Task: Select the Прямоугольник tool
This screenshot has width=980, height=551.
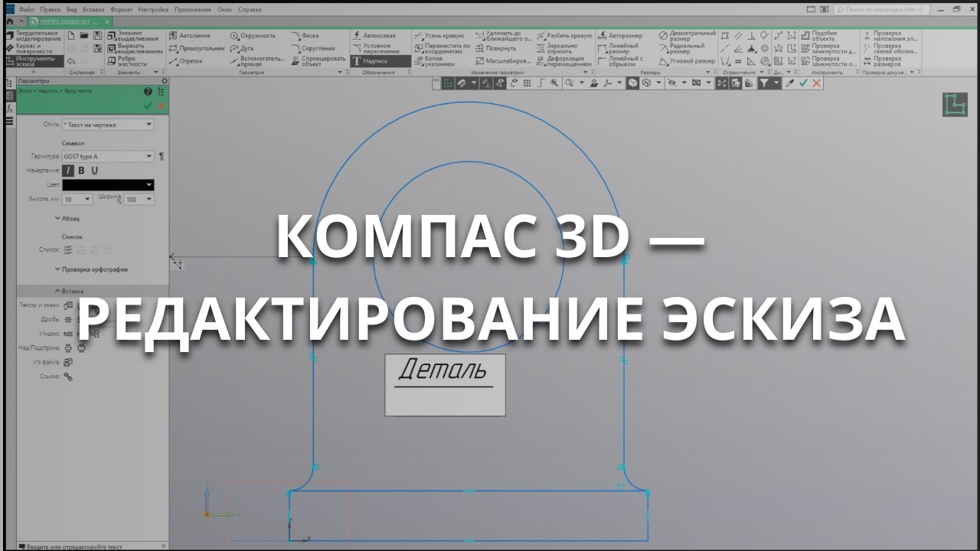Action: 198,48
